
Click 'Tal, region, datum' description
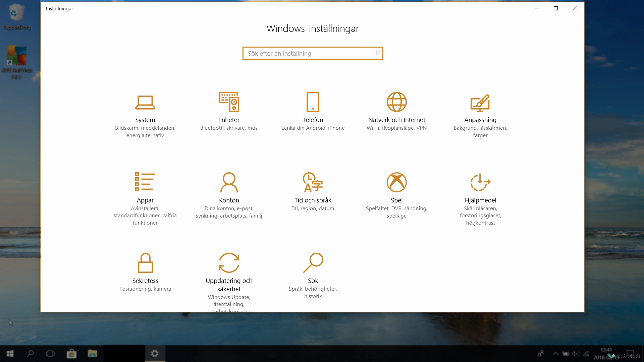pos(313,208)
